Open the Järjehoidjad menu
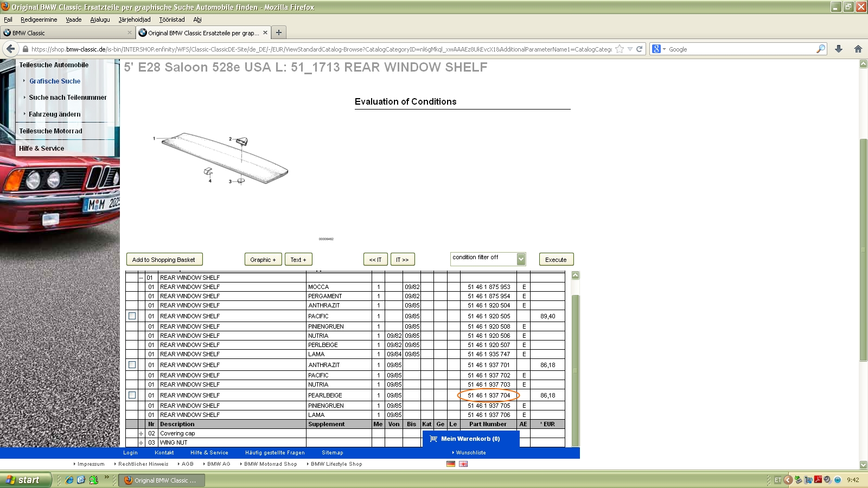Image resolution: width=868 pixels, height=488 pixels. click(x=135, y=20)
